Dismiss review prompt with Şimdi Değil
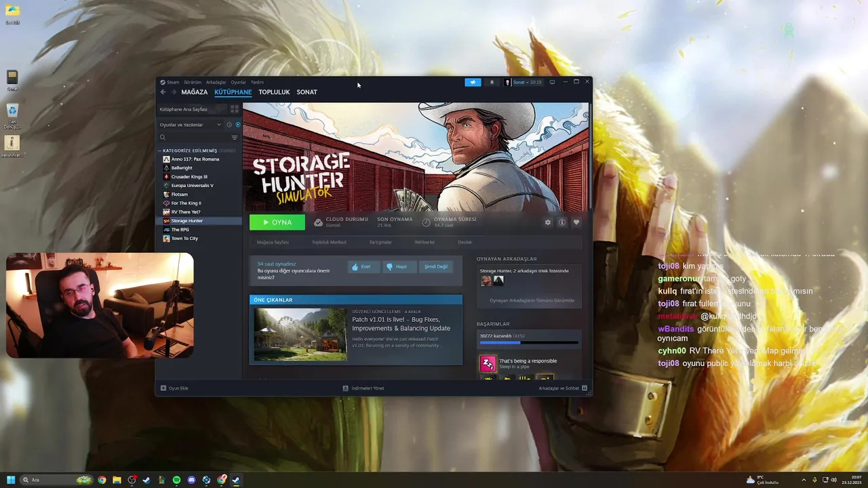The width and height of the screenshot is (868, 488). [x=436, y=267]
